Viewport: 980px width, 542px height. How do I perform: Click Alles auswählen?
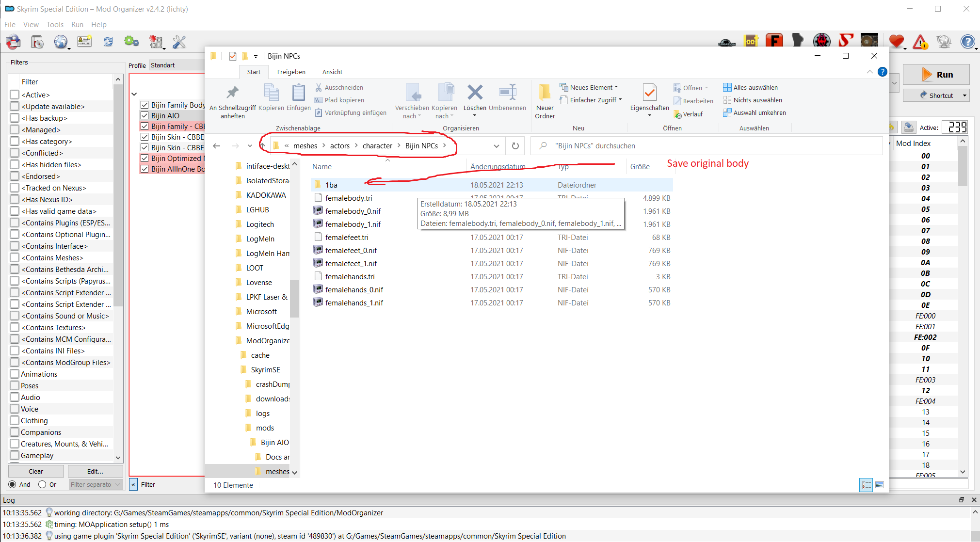click(x=750, y=87)
